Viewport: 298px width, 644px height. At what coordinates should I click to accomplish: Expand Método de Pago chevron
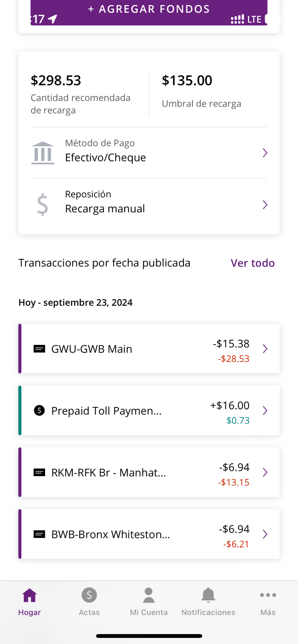(x=265, y=153)
